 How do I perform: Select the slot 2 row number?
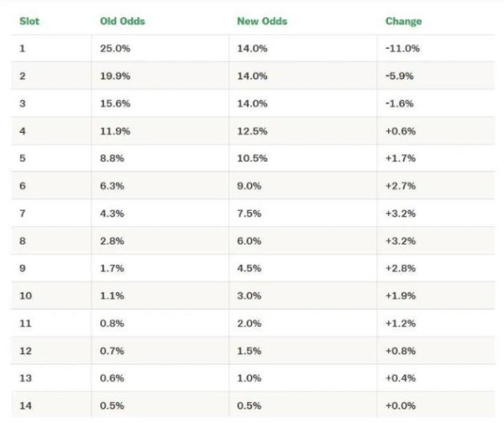pos(23,76)
